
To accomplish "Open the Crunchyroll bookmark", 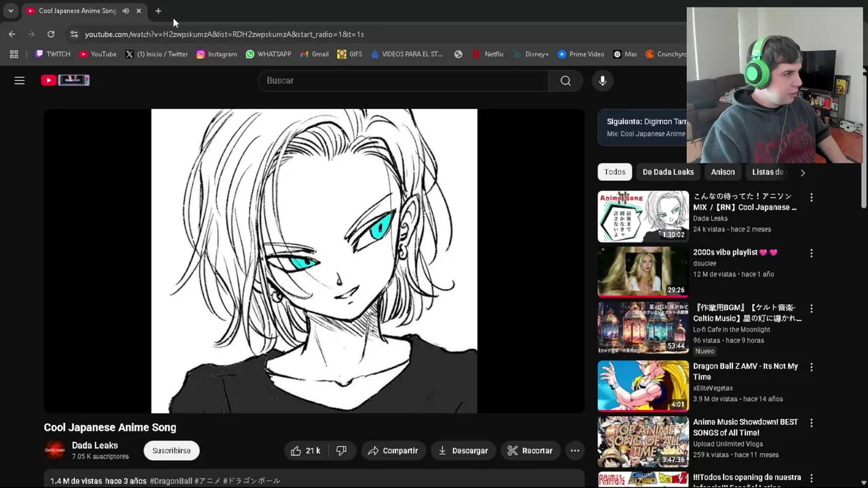I will click(x=666, y=54).
